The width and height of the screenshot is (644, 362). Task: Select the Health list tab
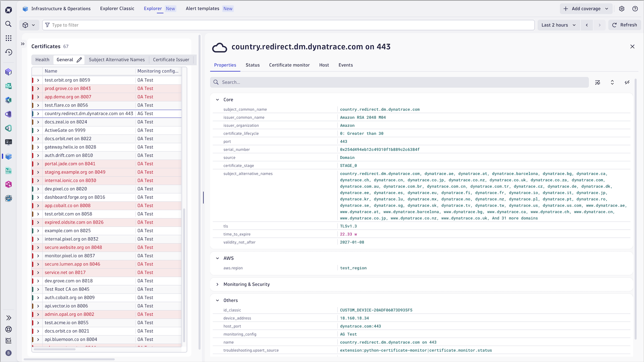click(x=42, y=60)
